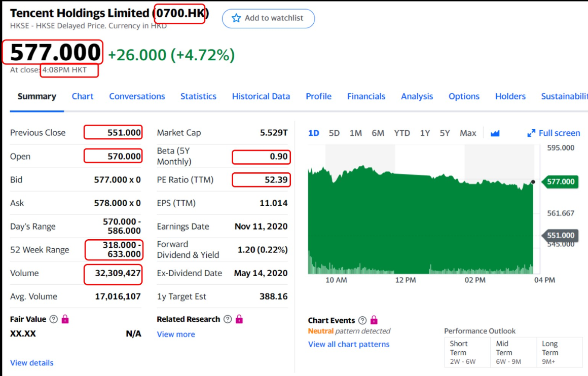This screenshot has width=588, height=376.
Task: Show the Max chart range
Action: (468, 133)
